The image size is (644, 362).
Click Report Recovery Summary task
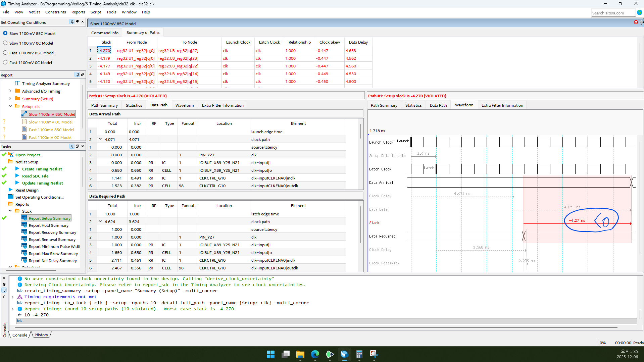[52, 232]
